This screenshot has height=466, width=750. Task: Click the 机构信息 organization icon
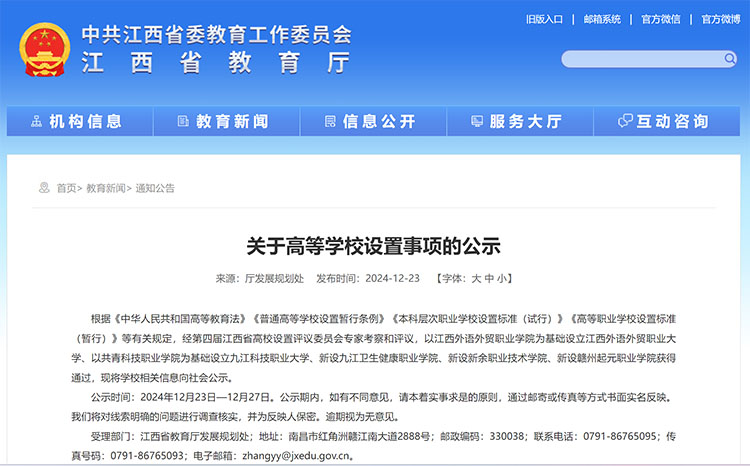point(36,121)
